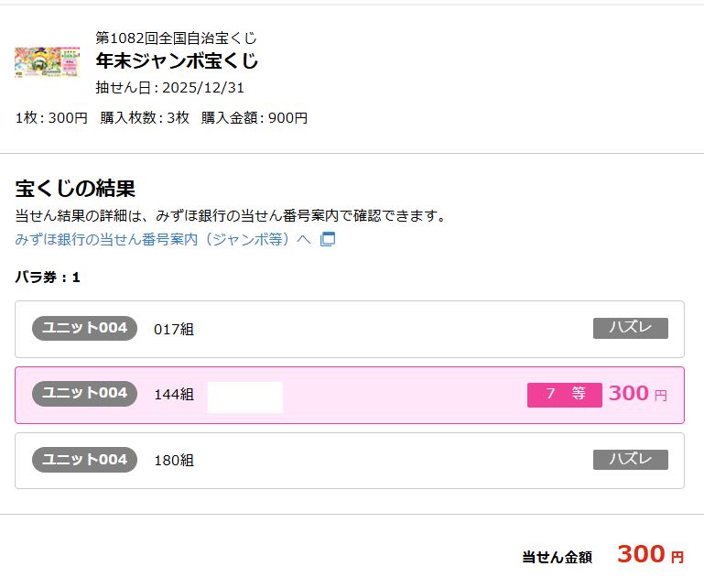704x588 pixels.
Task: Select the 180組 ticket number text
Action: coord(174,461)
